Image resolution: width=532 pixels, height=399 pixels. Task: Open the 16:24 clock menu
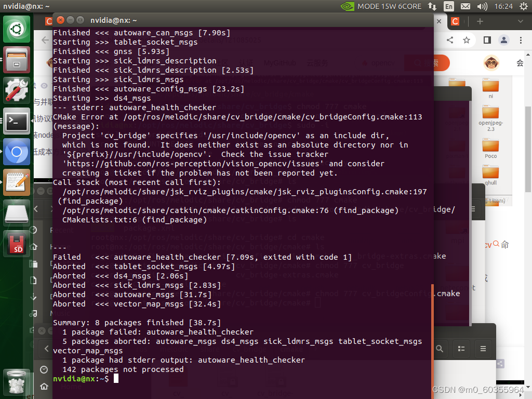coord(503,6)
